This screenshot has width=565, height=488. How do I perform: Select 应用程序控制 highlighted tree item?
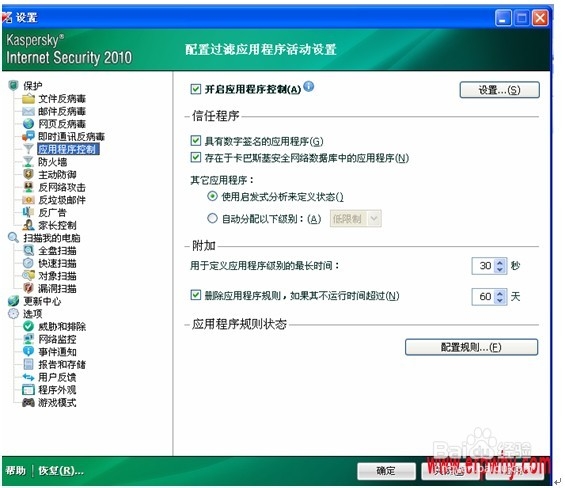point(68,149)
